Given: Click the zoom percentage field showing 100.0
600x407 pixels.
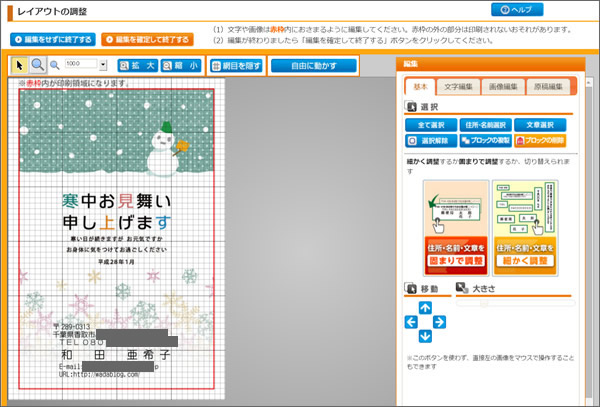Looking at the screenshot, I should [x=81, y=64].
